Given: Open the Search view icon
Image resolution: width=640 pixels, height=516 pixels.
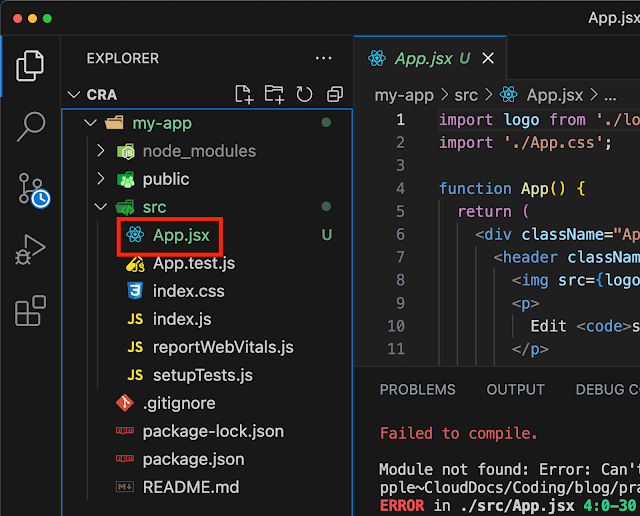Looking at the screenshot, I should point(30,126).
